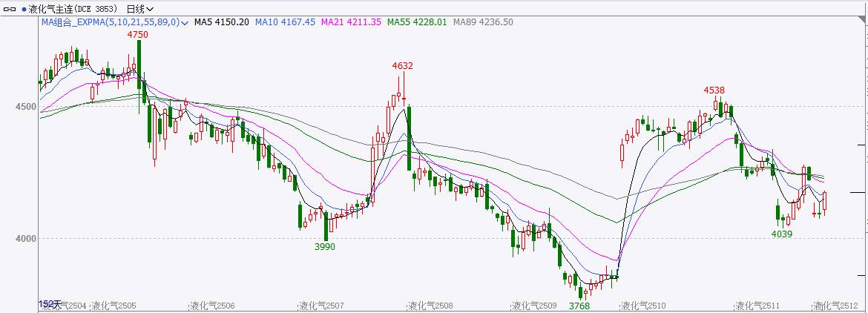Image resolution: width=868 pixels, height=313 pixels.
Task: Expand the MA组合_EXPMA indicator dropdown
Action: [185, 23]
